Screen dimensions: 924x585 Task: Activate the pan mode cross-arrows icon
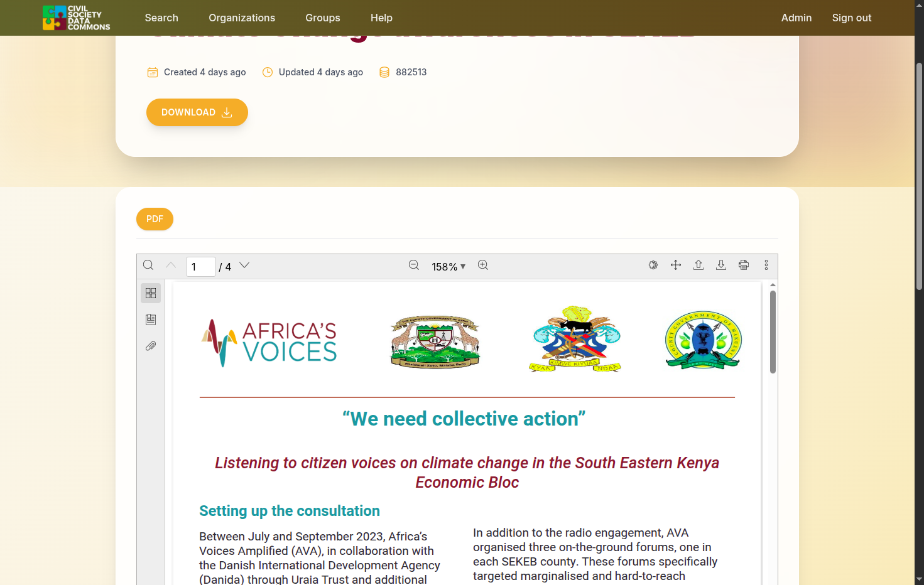(x=676, y=266)
